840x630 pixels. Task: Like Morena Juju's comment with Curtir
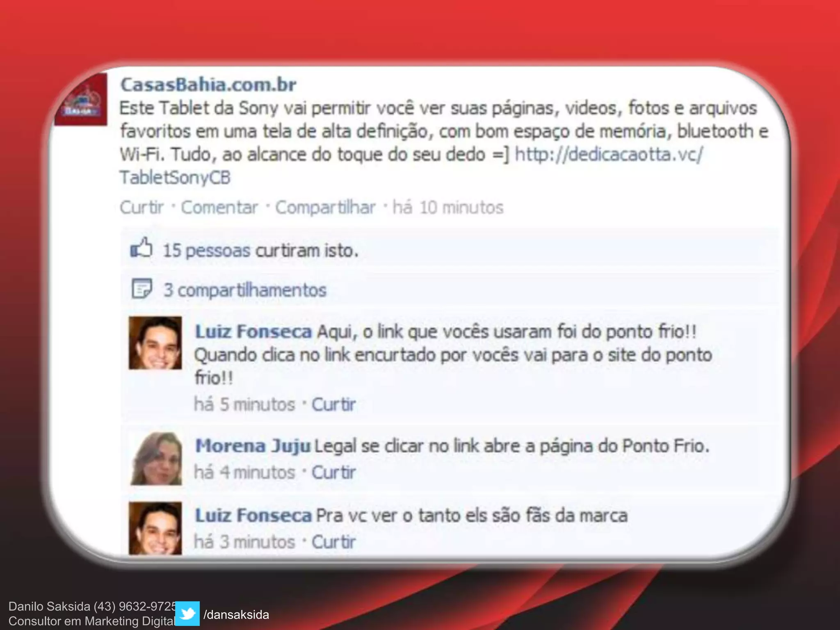(333, 472)
